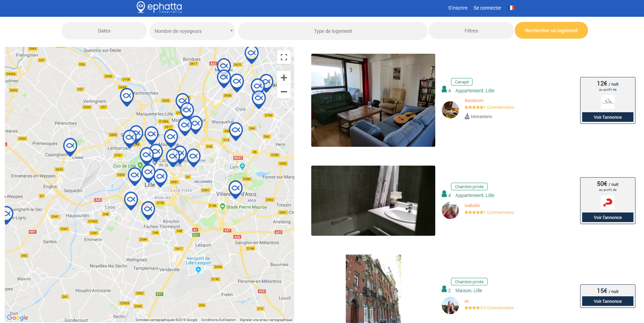The image size is (644, 323).
Task: Open Isabelle's host profile picture
Action: 450,210
